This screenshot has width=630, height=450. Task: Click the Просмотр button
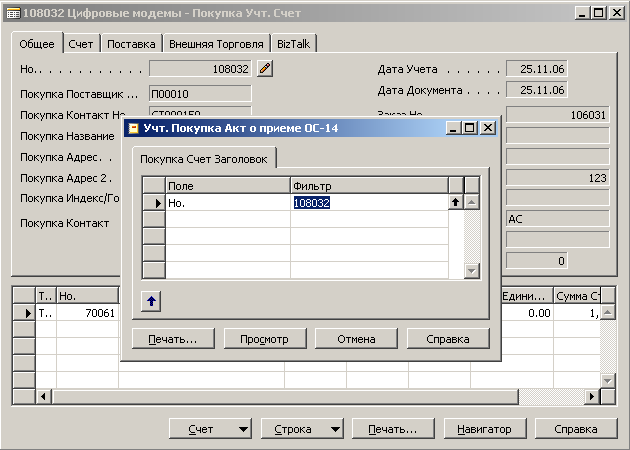(265, 339)
